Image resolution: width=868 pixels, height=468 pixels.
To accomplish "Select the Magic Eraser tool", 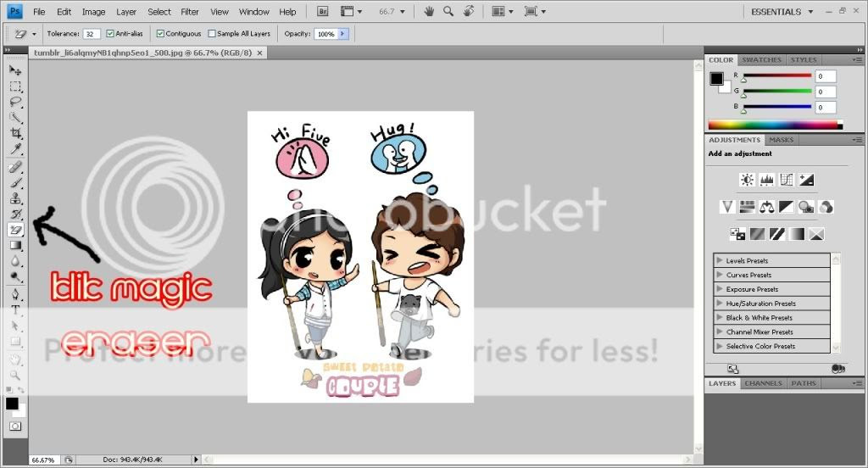I will point(15,229).
